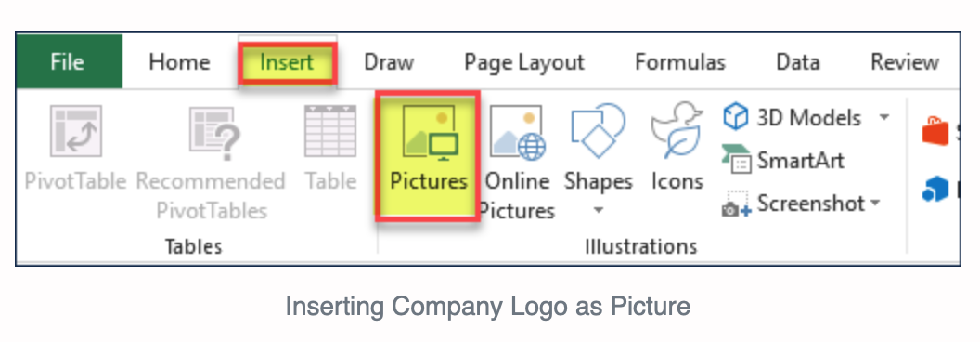Open the Icons gallery duck icon
The height and width of the screenshot is (342, 980).
677,130
